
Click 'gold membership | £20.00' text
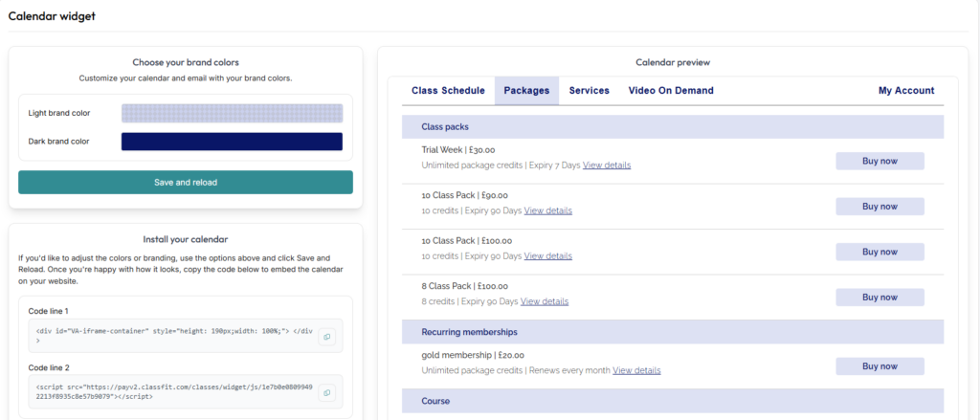(473, 355)
